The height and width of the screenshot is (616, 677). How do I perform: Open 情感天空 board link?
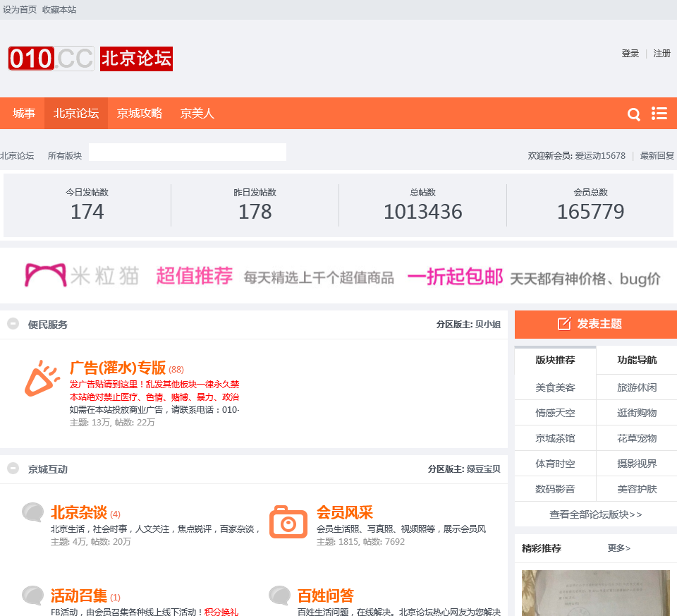tap(555, 413)
